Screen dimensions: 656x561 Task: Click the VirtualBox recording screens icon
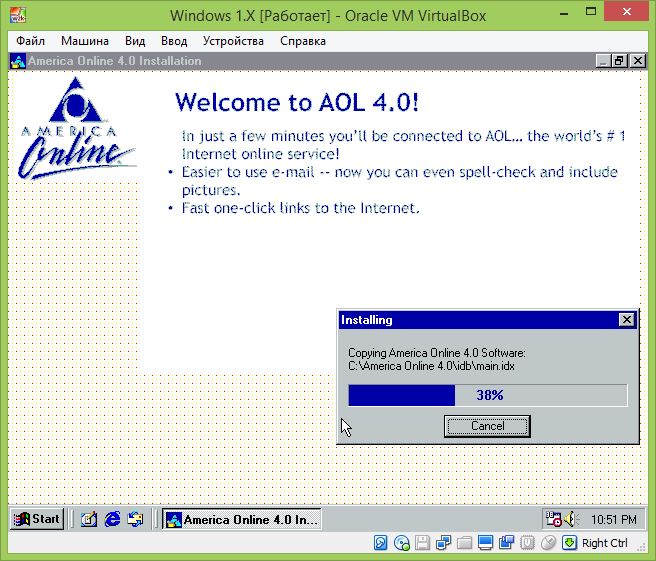(506, 543)
